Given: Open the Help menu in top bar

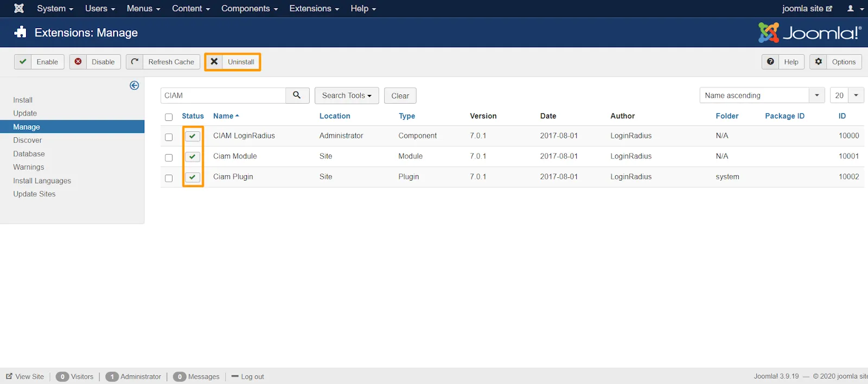Looking at the screenshot, I should click(x=363, y=9).
